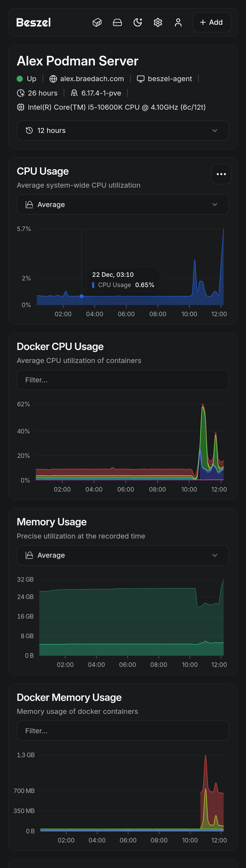Screen dimensions: 246x868
Task: Click the globe icon beside the hostname
Action: (53, 79)
